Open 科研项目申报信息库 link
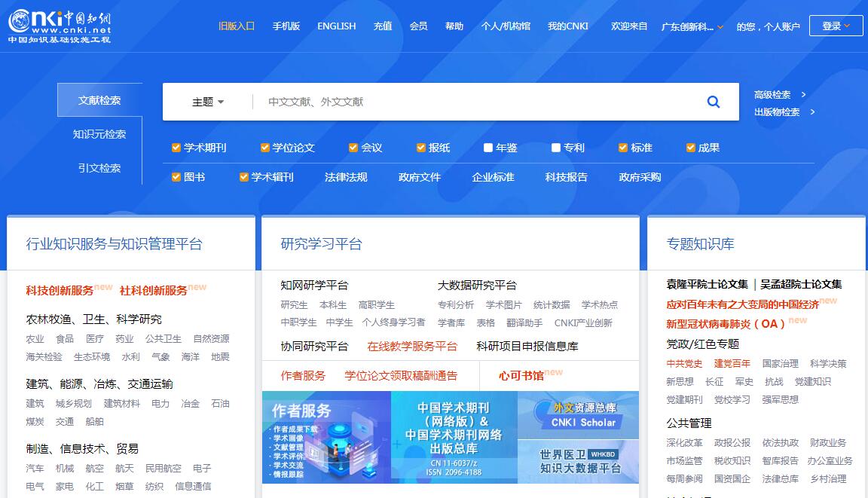Viewport: 868px width, 498px height. point(527,347)
